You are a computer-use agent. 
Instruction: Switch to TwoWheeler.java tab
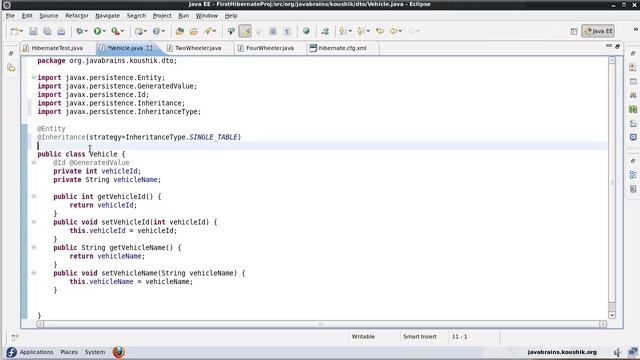pyautogui.click(x=198, y=48)
